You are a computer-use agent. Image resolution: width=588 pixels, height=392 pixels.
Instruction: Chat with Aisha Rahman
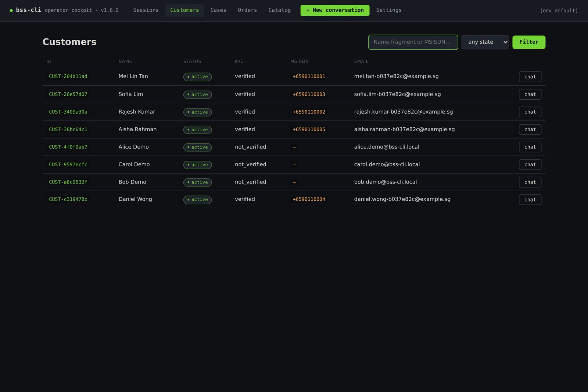pyautogui.click(x=530, y=129)
